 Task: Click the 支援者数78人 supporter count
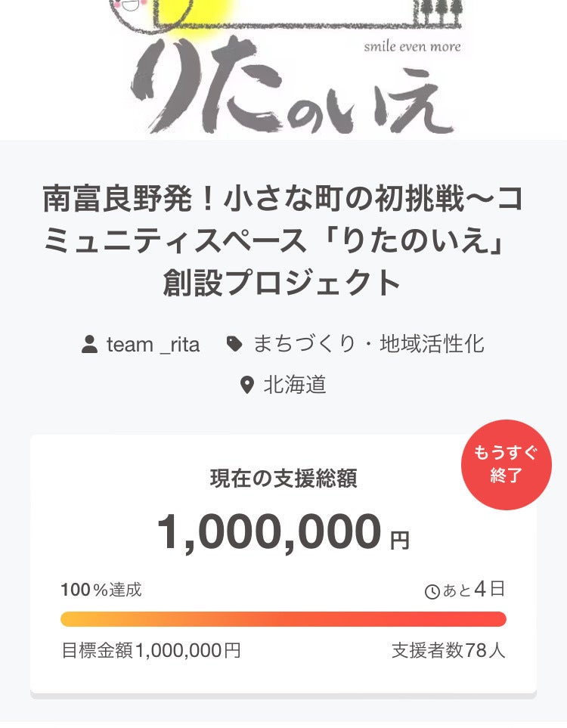tap(448, 650)
